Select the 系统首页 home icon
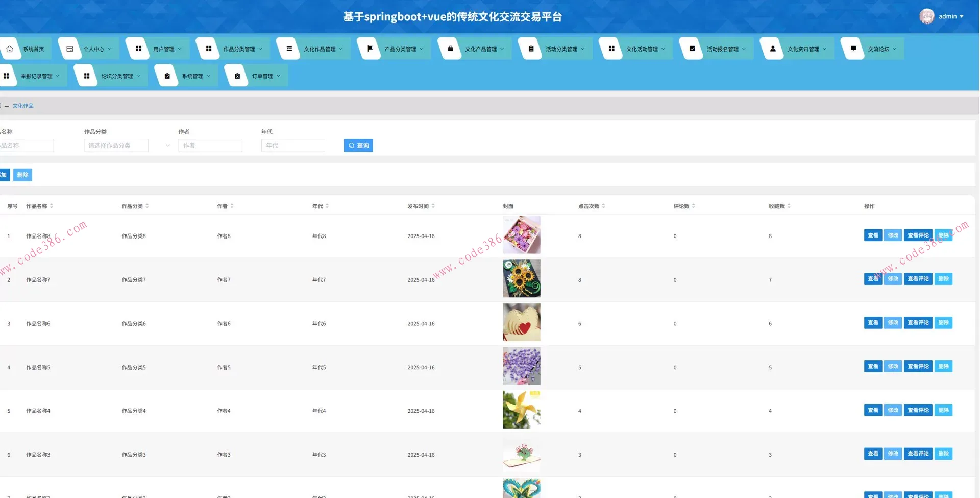Screen dimensions: 980x498 coord(10,48)
